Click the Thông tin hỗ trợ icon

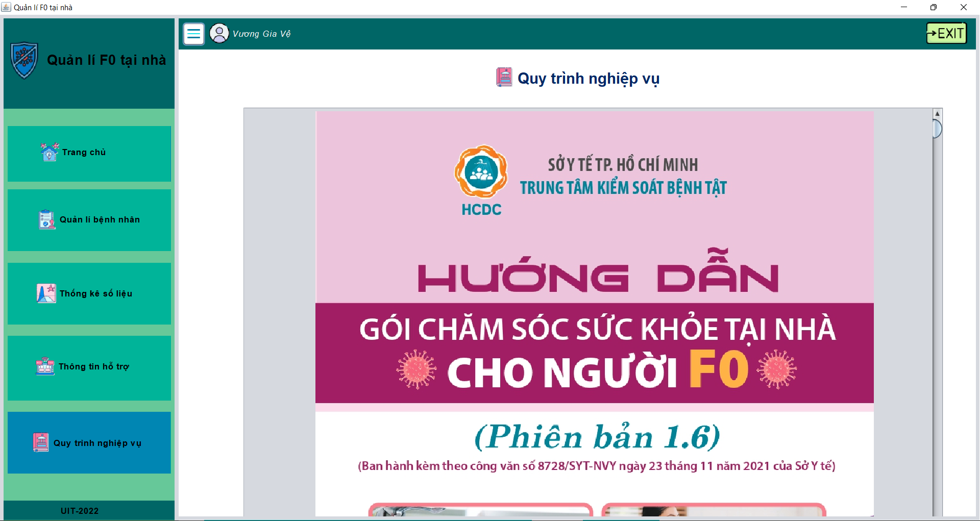[45, 366]
